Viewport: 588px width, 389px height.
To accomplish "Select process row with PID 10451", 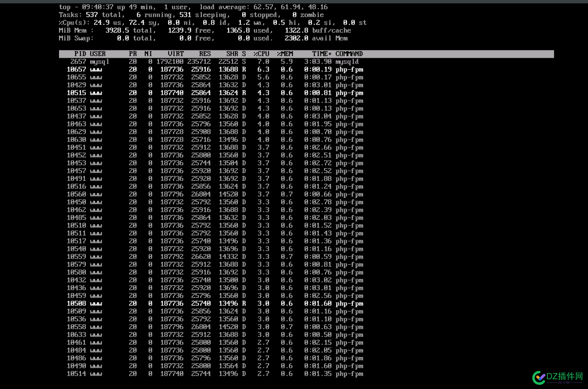I will (x=214, y=147).
